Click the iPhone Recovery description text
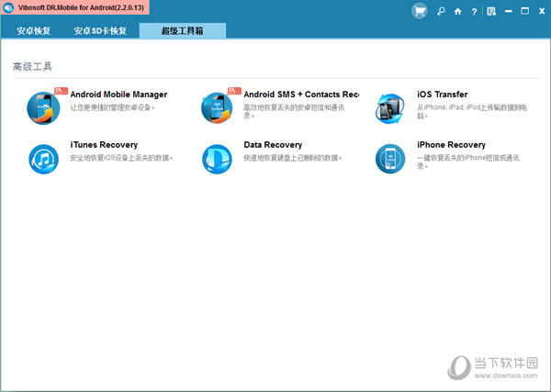551x392 pixels. [x=468, y=162]
